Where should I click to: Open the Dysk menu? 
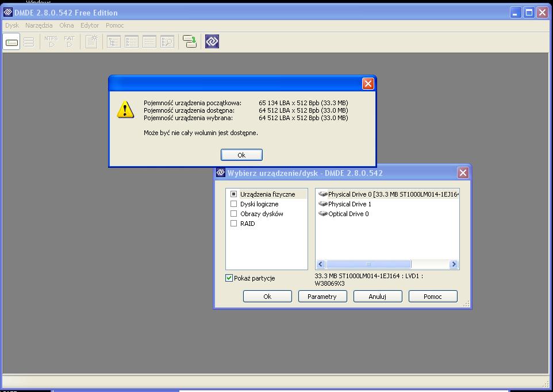pyautogui.click(x=12, y=25)
